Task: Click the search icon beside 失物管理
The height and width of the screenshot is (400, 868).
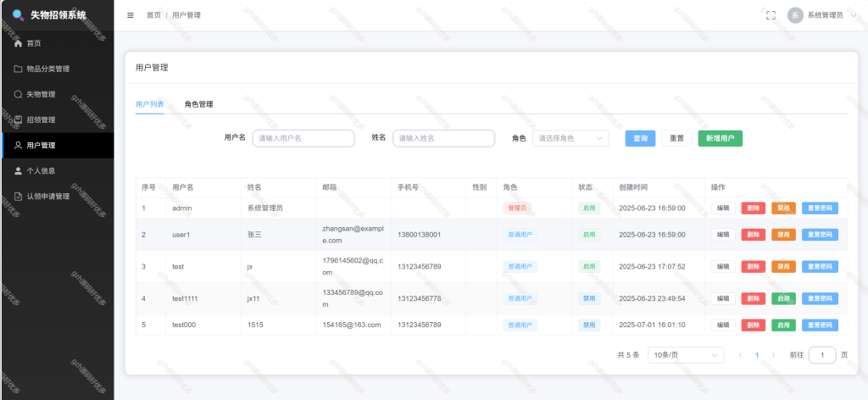Action: 18,94
